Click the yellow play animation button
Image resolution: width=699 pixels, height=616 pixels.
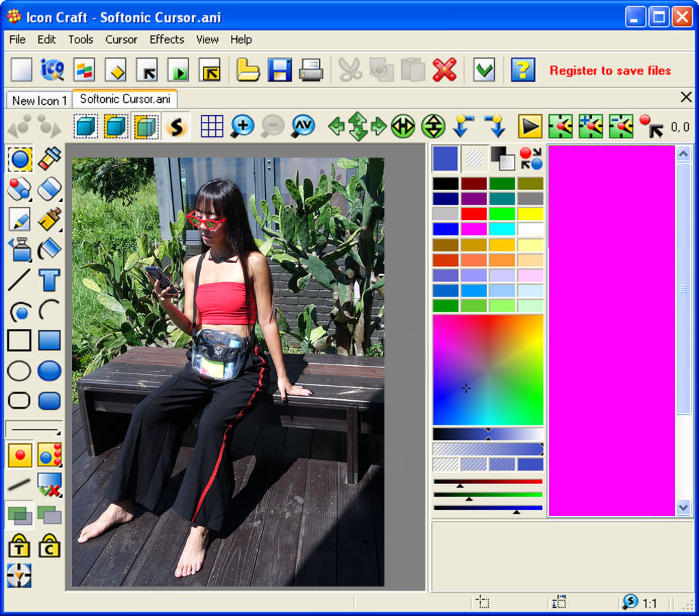pos(530,127)
